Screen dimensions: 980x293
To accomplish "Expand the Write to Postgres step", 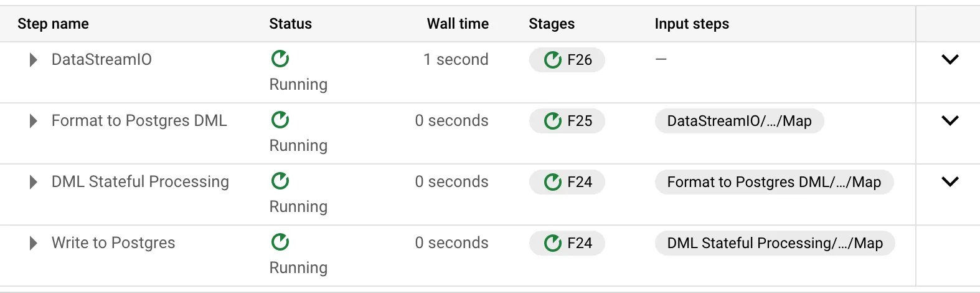I will (x=34, y=243).
